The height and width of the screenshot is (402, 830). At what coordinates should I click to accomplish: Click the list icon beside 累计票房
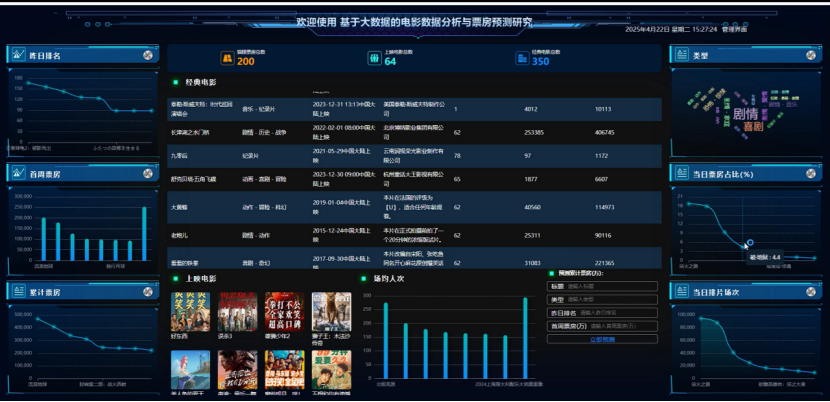tap(19, 291)
